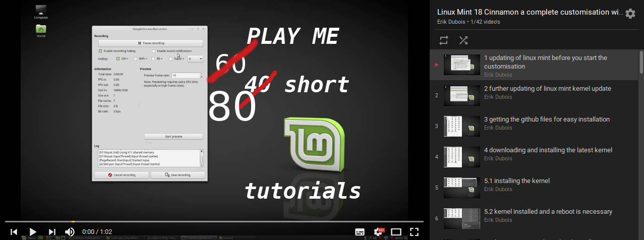Click 'Erik Dubois' under video 4 title

click(498, 159)
